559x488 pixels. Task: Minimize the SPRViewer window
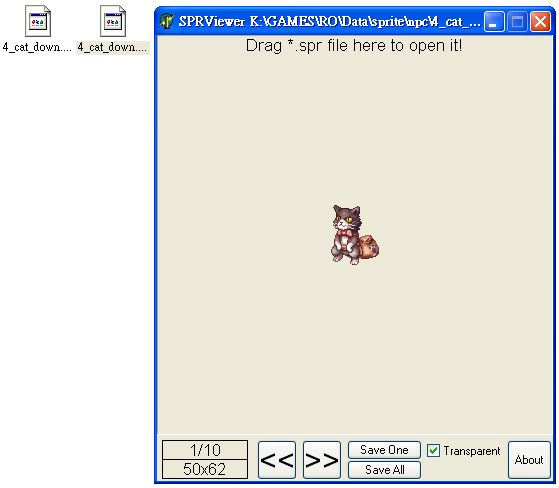(494, 22)
